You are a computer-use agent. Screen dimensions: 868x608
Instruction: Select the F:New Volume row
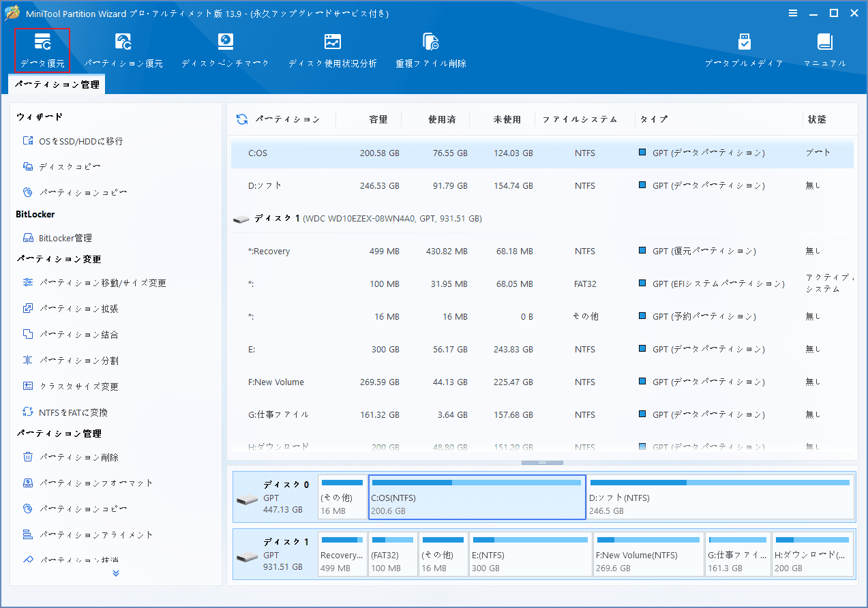tap(542, 382)
